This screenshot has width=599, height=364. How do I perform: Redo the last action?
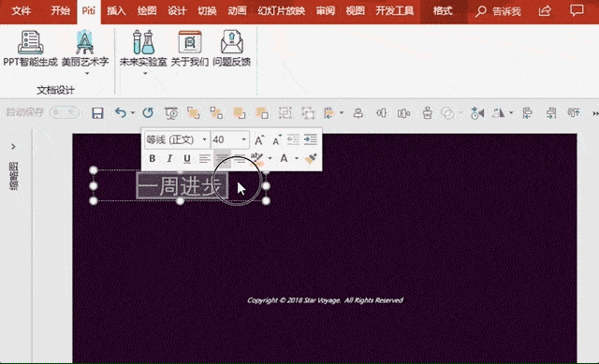point(148,112)
